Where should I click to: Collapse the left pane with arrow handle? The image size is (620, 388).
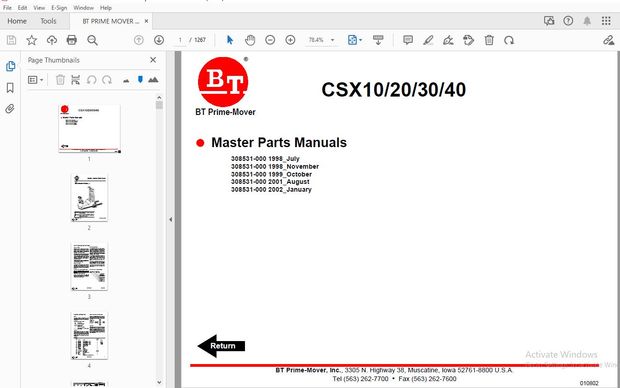click(170, 219)
